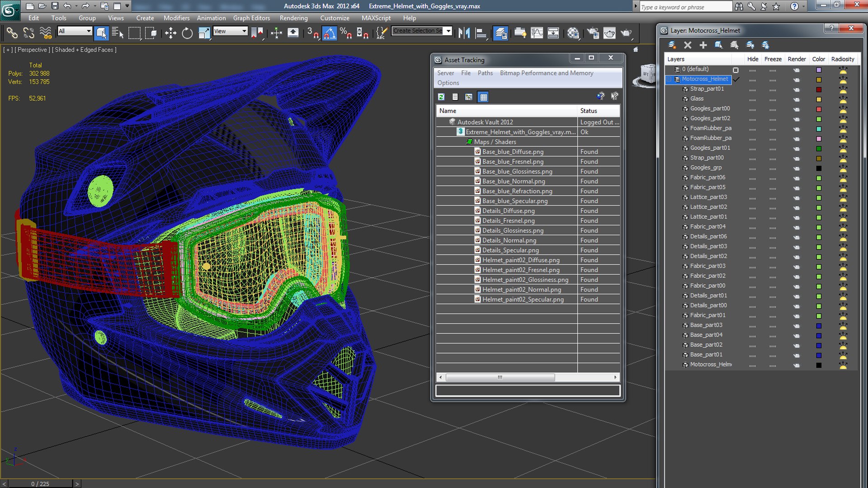Open the MAXScript menu
Viewport: 868px width, 488px height.
coord(376,18)
